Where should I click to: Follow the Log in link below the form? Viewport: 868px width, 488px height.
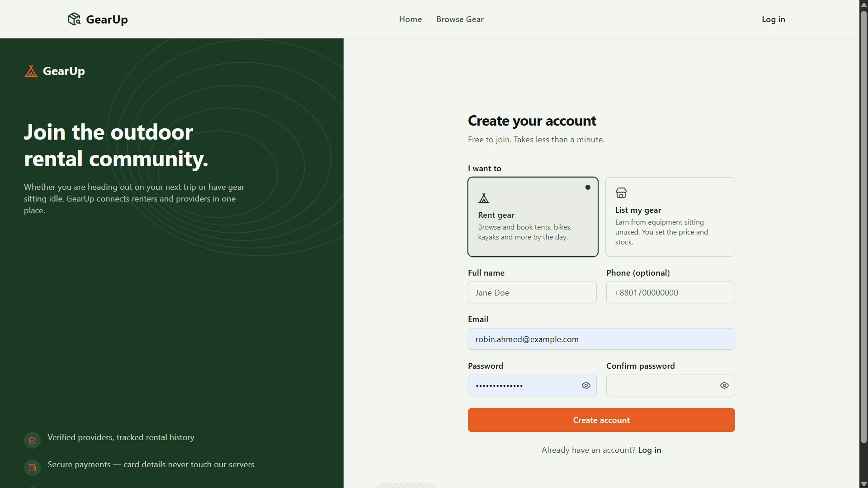click(x=649, y=450)
